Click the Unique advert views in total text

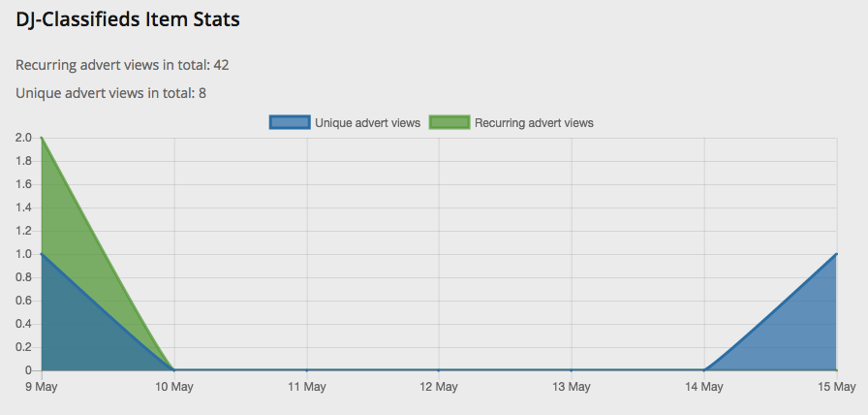click(110, 93)
